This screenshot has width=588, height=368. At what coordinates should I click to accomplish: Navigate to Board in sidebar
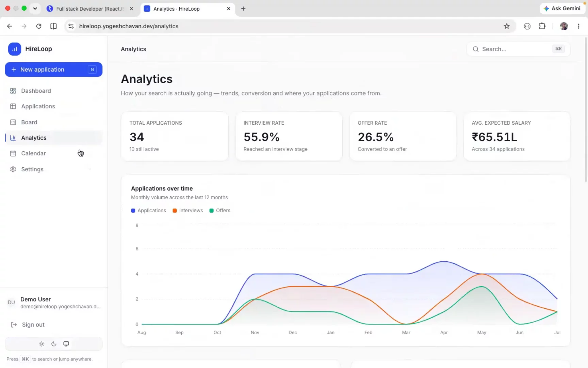(x=54, y=122)
